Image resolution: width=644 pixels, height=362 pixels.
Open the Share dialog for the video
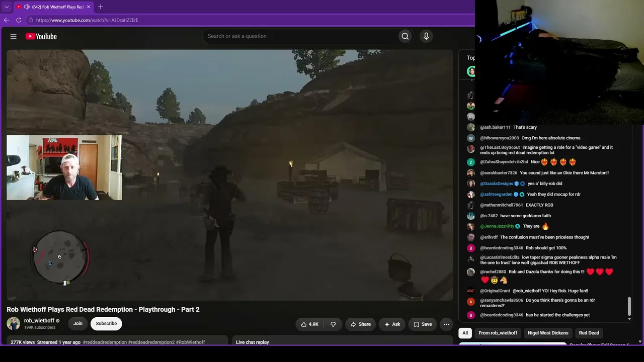tap(360, 324)
